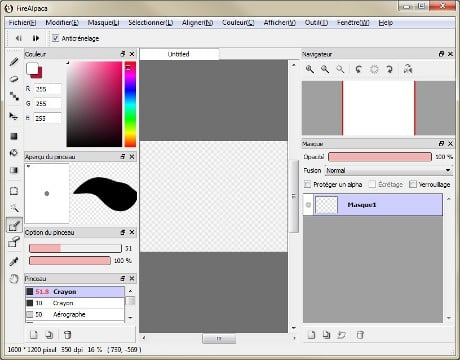Merge layer down in Masque panel

pyautogui.click(x=342, y=335)
